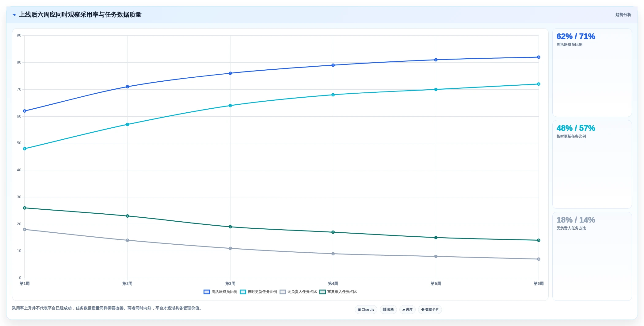Click the 第4周 x-axis label
Viewport: 644px width, 326px height.
[x=333, y=284]
